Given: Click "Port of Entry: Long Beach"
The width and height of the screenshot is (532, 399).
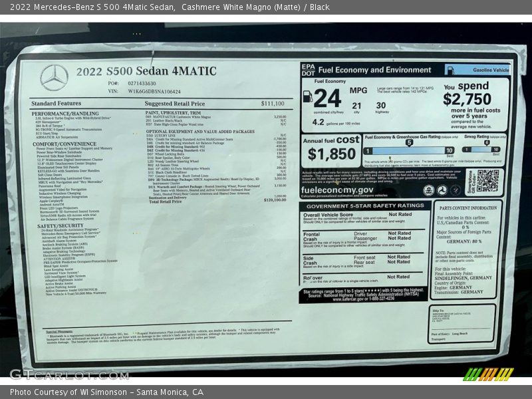Looking at the screenshot, I should coord(450,334).
